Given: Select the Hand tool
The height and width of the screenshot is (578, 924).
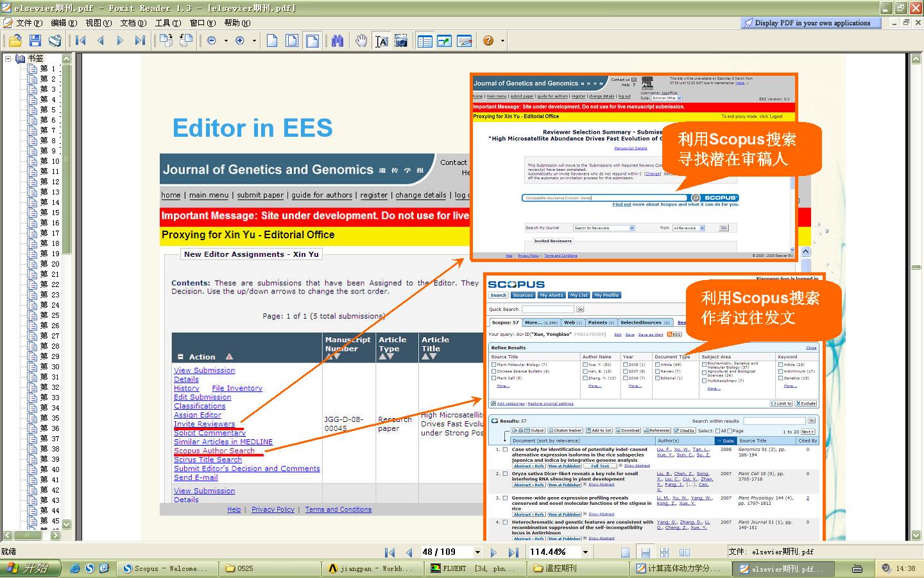Looking at the screenshot, I should tap(362, 40).
